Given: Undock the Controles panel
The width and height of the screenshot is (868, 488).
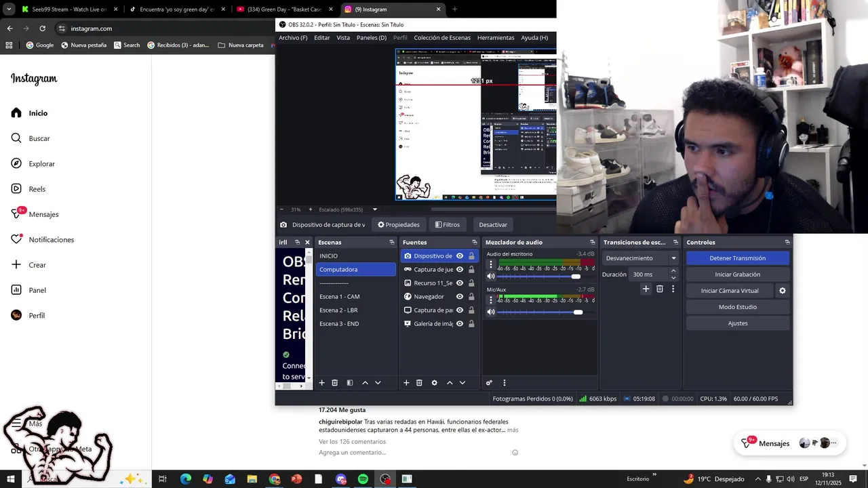Looking at the screenshot, I should pos(787,242).
